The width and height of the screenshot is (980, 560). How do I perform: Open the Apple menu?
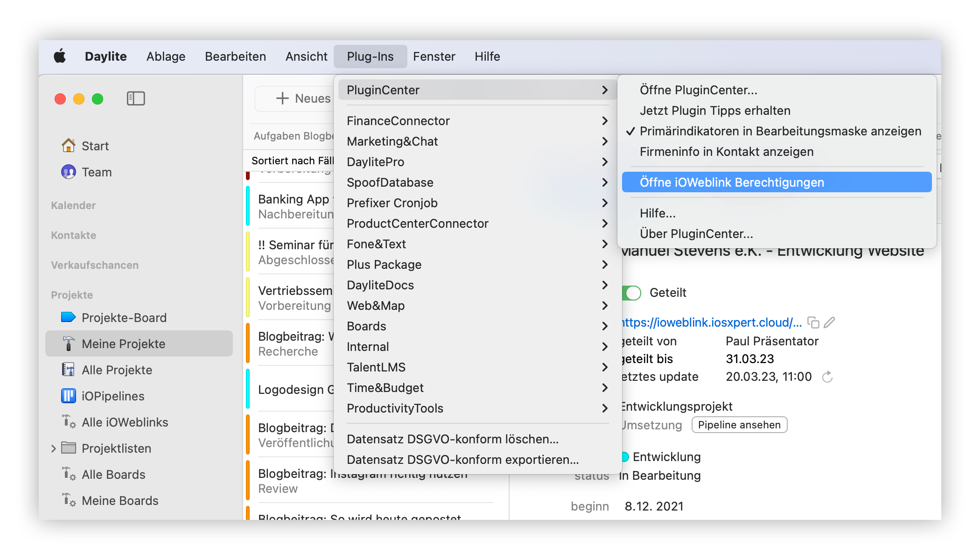pos(60,56)
